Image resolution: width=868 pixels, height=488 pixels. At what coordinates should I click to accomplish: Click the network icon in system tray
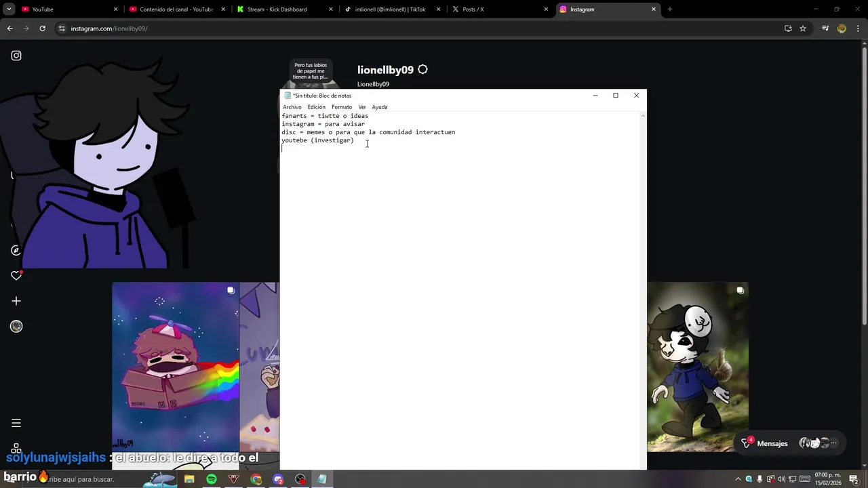792,480
